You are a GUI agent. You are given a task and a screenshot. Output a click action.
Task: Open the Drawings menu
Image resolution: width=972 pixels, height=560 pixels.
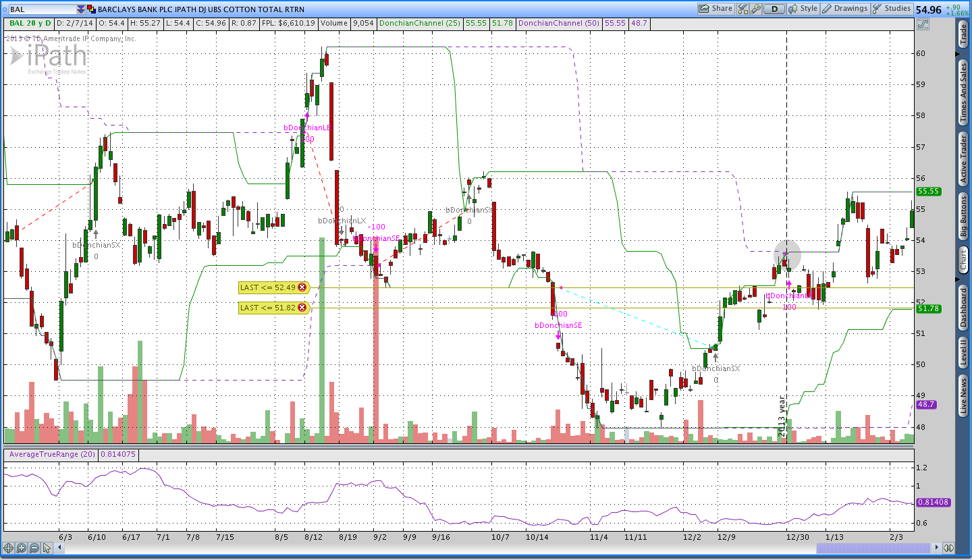(x=845, y=9)
